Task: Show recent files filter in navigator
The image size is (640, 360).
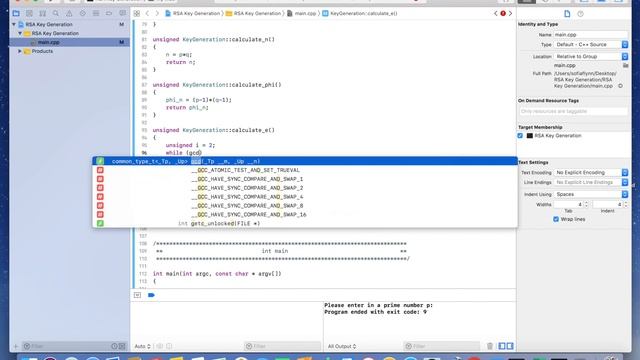Action: 114,346
